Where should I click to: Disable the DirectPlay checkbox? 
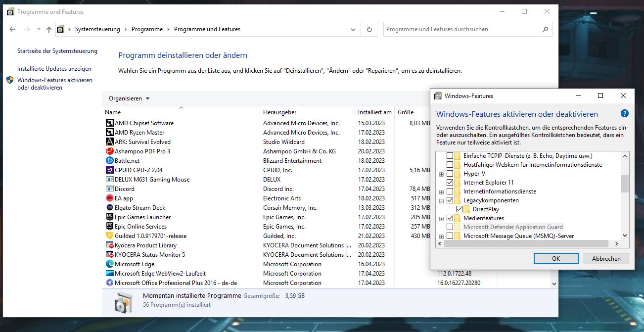tap(459, 209)
